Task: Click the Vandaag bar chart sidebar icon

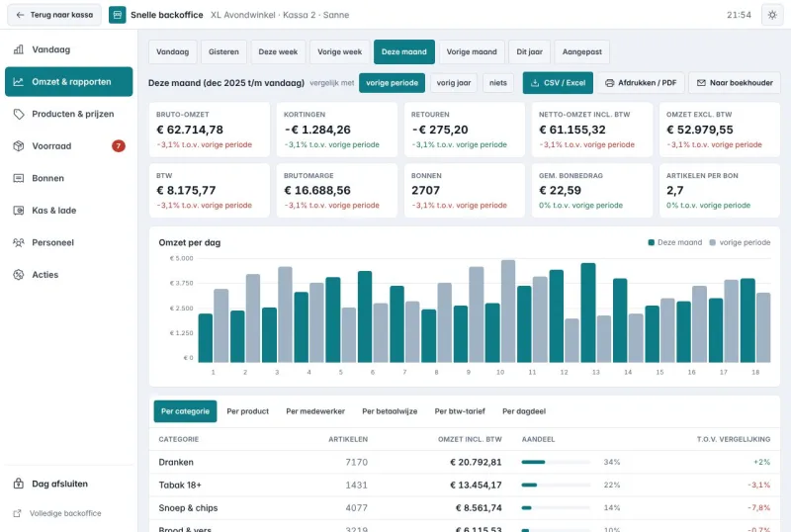Action: 18,49
